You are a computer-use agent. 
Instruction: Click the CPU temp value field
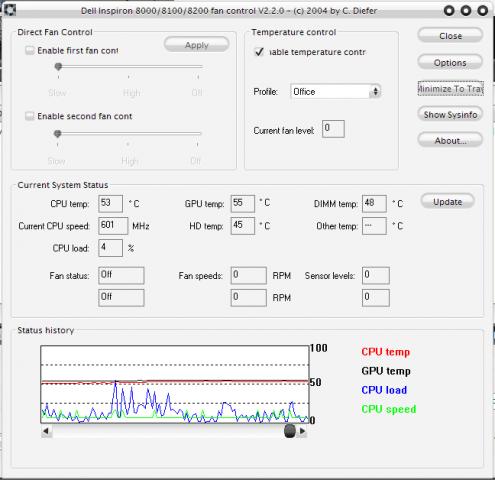click(x=110, y=204)
